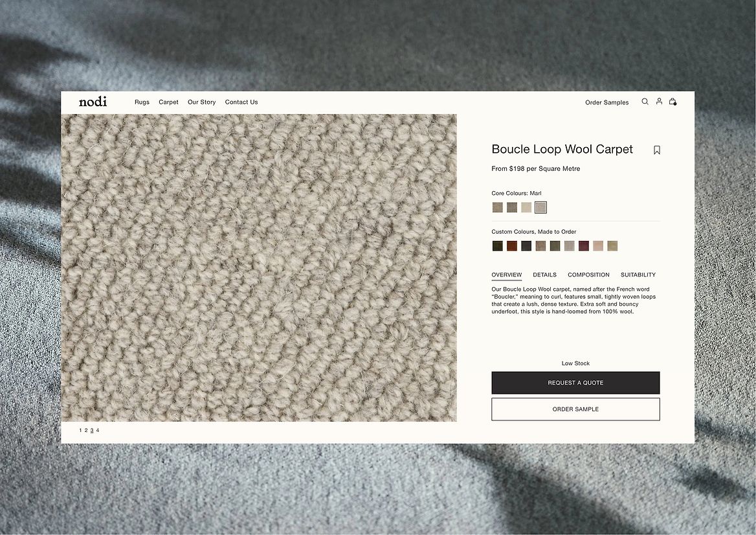
Task: Select the first core colour swatch
Action: click(x=498, y=207)
